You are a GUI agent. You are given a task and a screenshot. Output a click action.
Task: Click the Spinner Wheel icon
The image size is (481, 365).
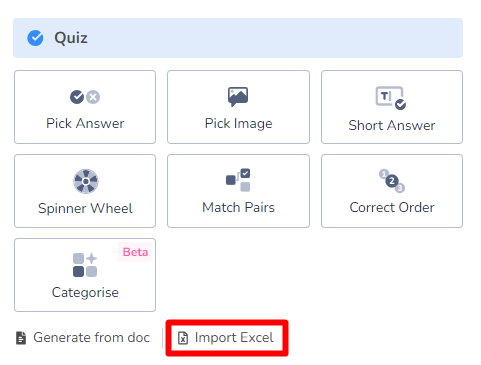[86, 181]
